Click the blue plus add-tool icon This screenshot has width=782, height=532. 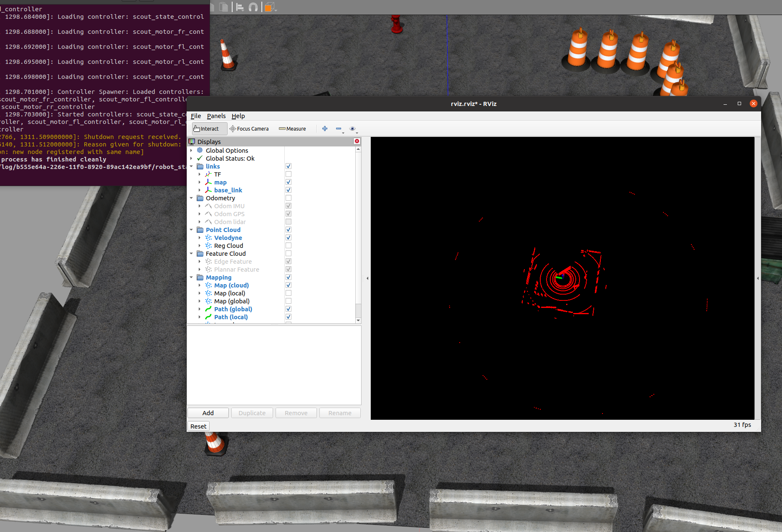pos(325,129)
